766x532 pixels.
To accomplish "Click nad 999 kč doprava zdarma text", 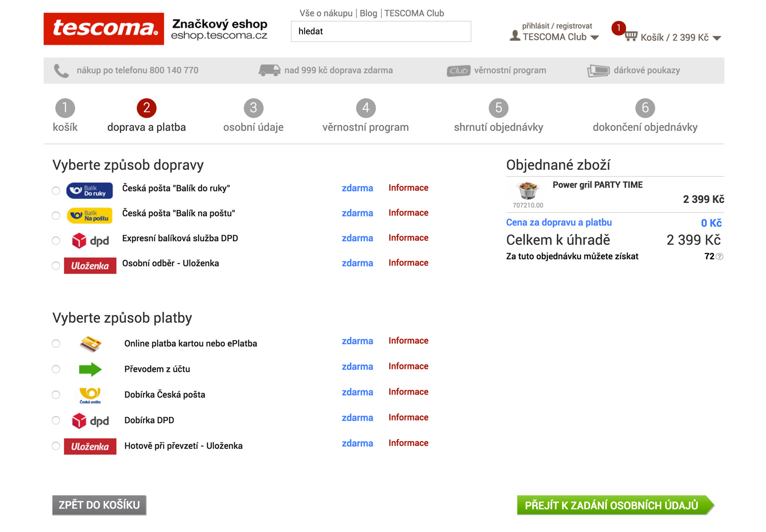I will click(x=339, y=70).
